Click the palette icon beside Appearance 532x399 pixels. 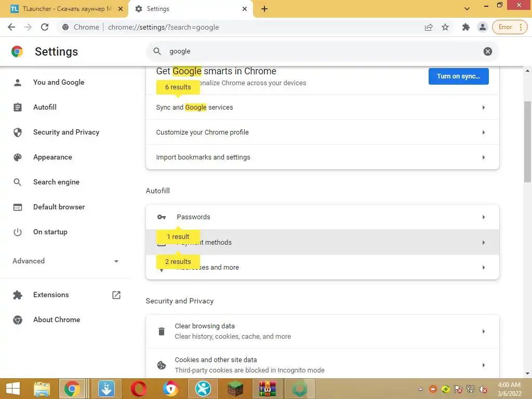click(x=18, y=157)
